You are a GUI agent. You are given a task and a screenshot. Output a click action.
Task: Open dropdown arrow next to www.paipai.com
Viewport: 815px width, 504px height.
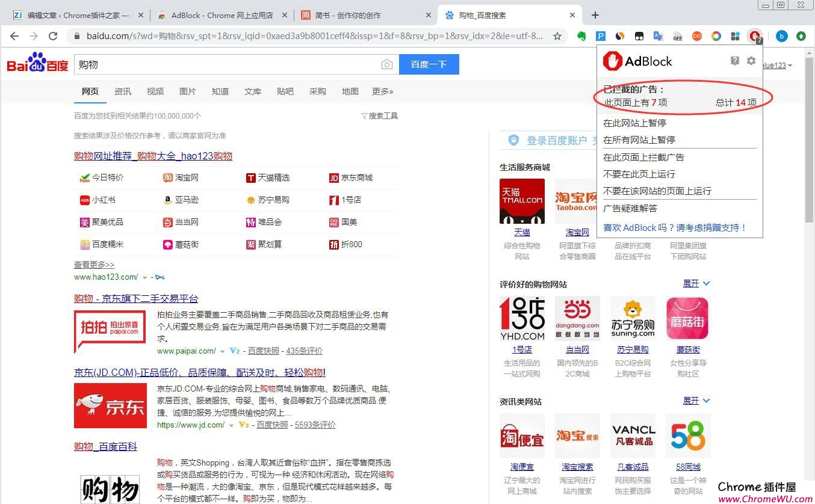[x=222, y=351]
